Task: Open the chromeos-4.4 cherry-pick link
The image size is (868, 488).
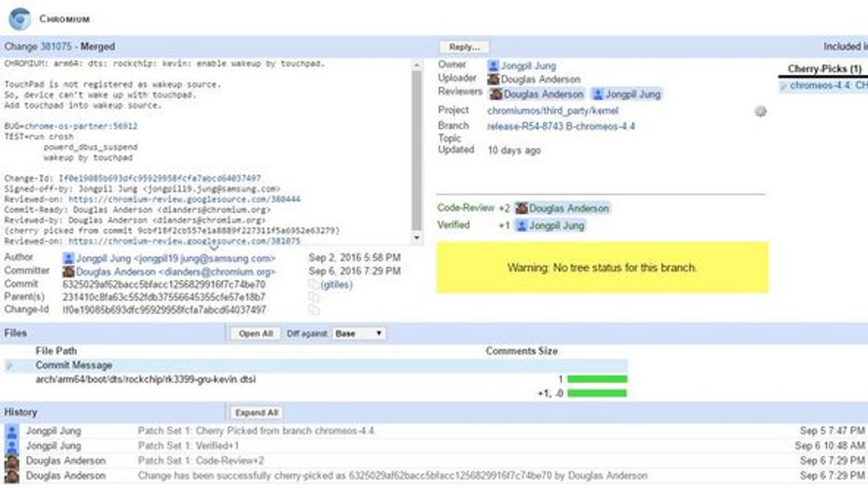Action: 829,86
